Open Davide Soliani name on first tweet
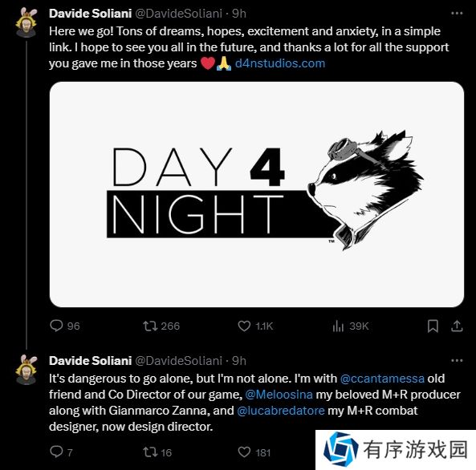The width and height of the screenshot is (476, 470). coord(90,14)
